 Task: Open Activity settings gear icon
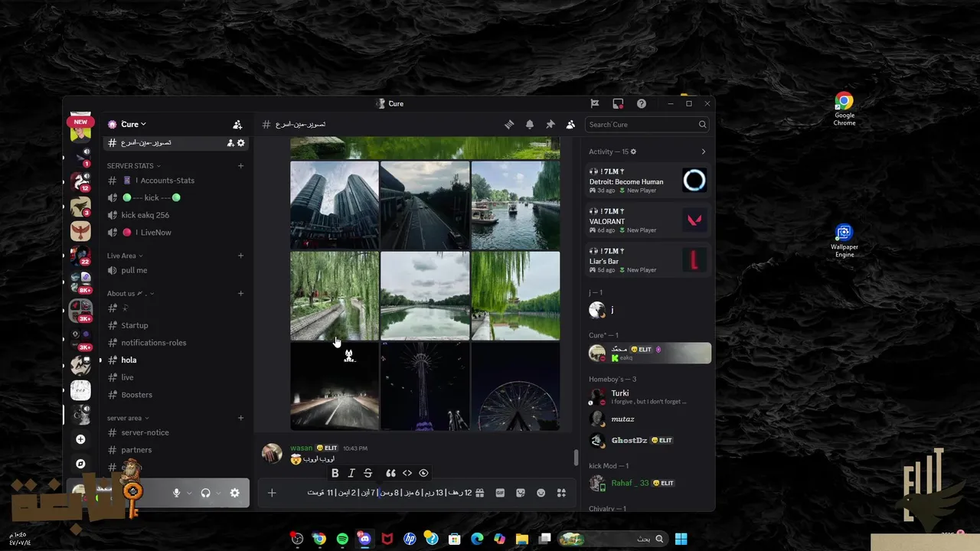point(633,152)
